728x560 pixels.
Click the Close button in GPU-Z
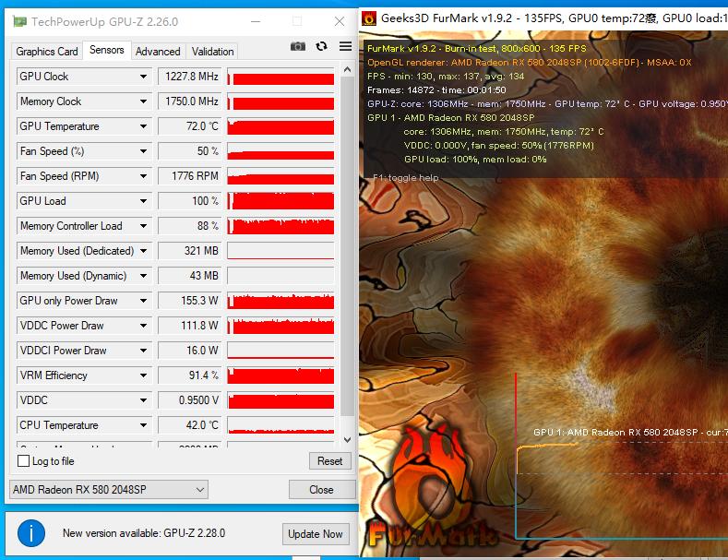pos(321,489)
